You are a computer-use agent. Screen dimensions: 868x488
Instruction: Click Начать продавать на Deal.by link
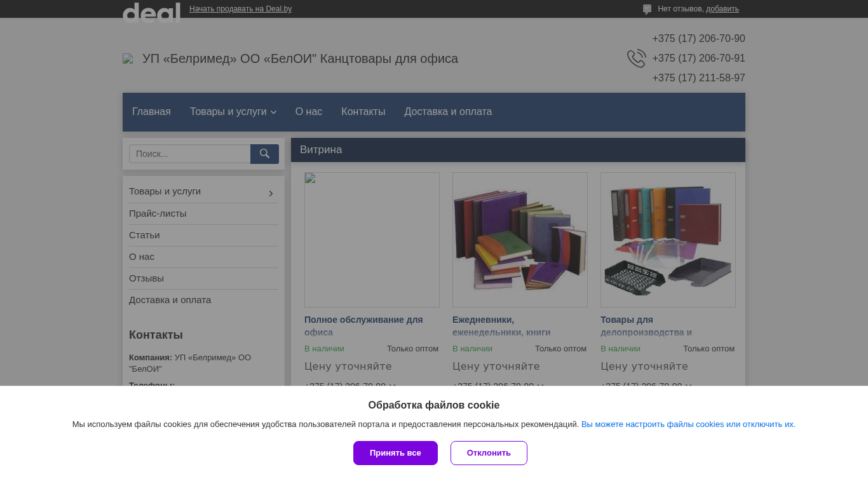pos(240,9)
